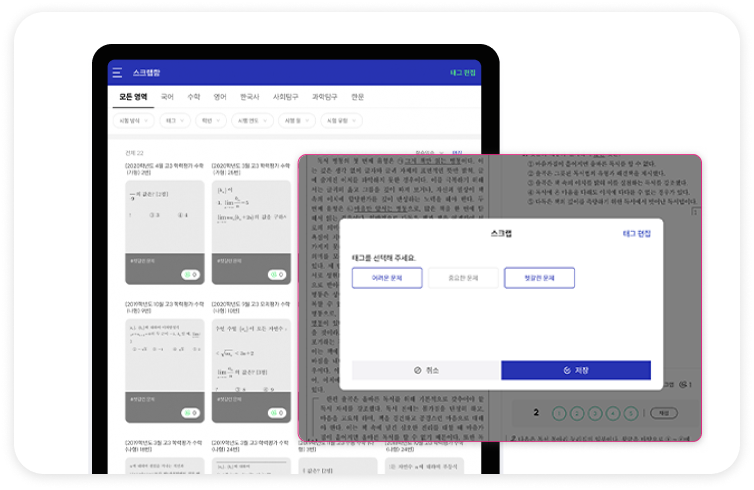Expand the 태그 filter dropdown
Image resolution: width=754 pixels, height=490 pixels.
click(x=173, y=120)
